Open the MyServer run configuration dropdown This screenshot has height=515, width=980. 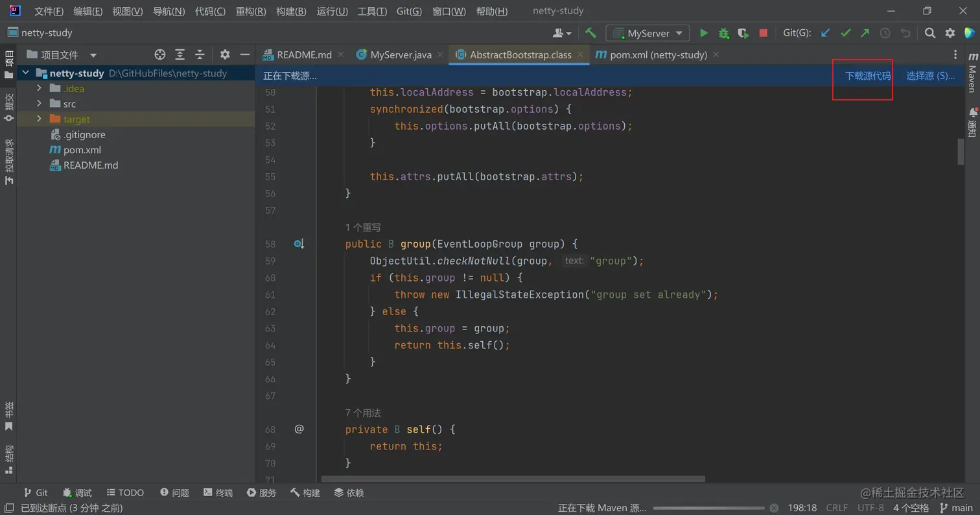647,33
